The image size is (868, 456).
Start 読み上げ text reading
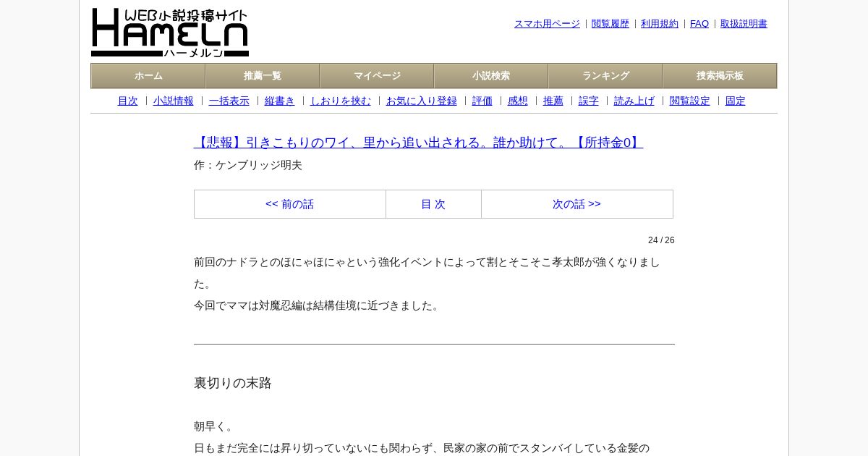click(634, 101)
